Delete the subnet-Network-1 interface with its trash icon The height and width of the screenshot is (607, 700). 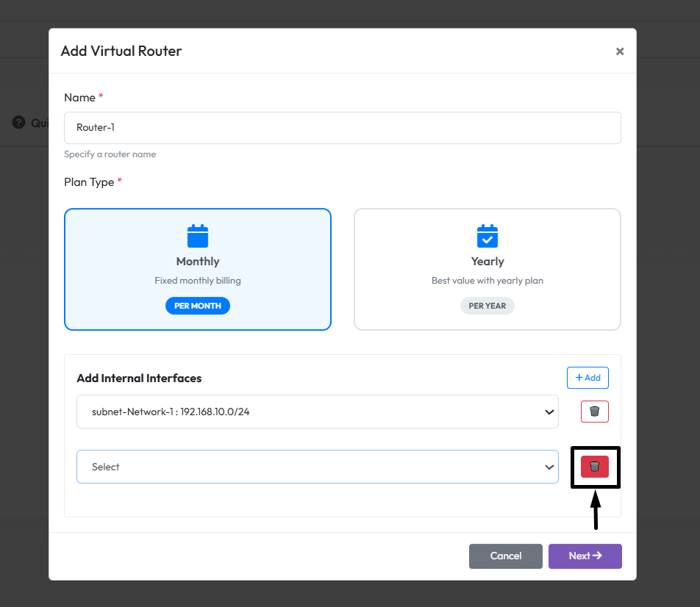click(x=595, y=412)
